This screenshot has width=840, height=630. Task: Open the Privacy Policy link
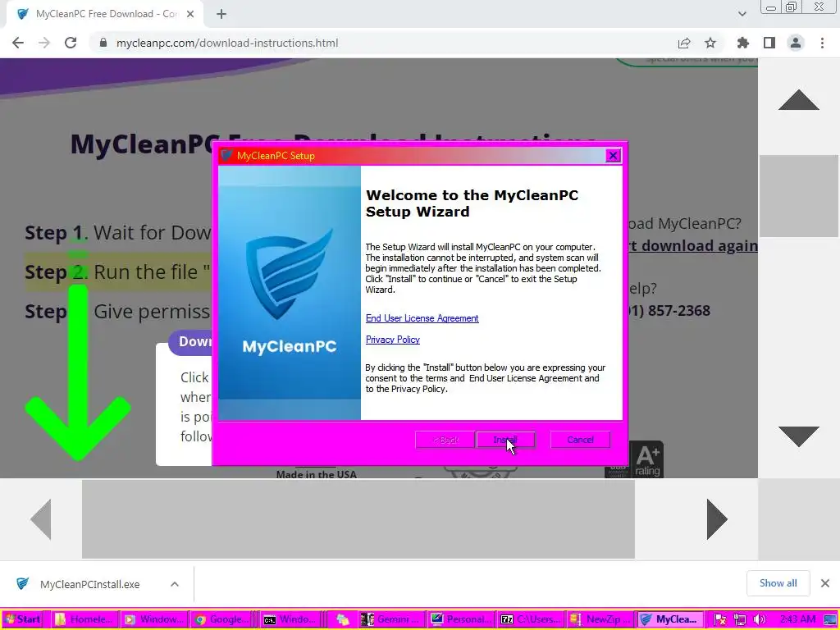tap(392, 340)
